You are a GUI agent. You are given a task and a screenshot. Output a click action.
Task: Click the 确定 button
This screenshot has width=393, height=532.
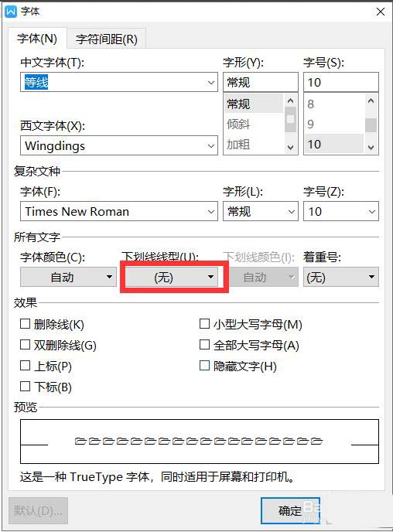coord(290,510)
